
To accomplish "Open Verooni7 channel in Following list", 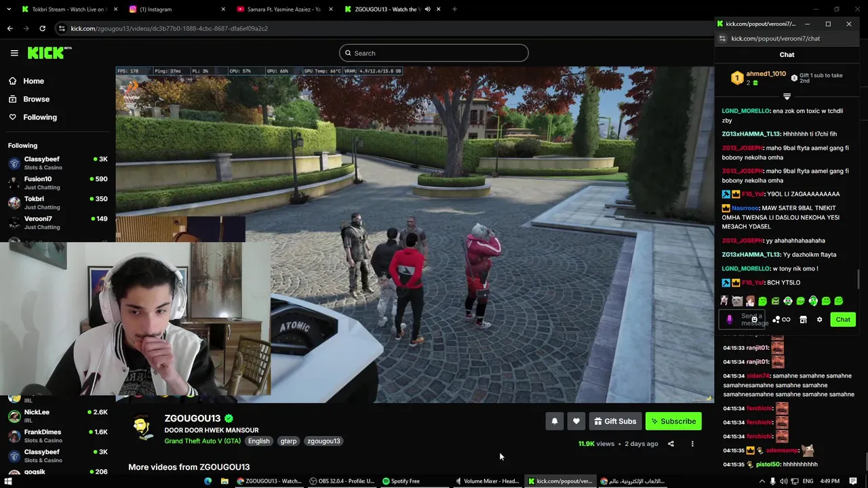I will coord(58,222).
